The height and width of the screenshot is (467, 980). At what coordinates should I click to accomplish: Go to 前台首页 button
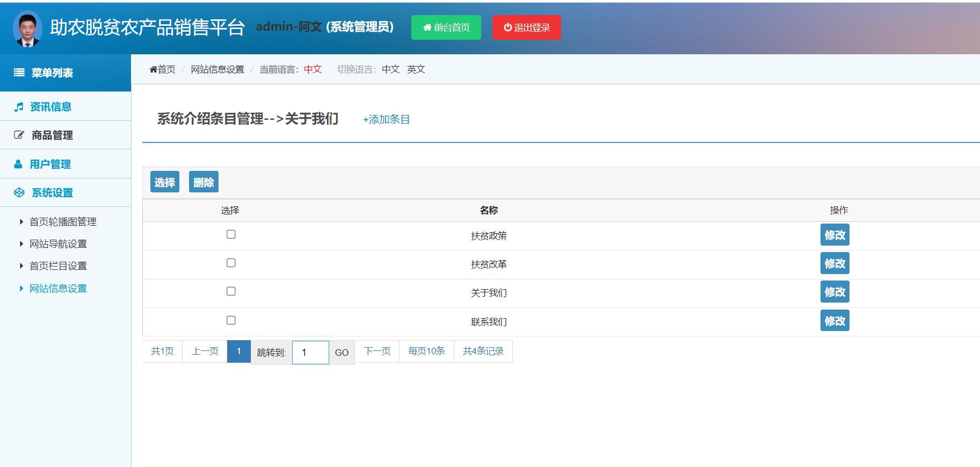click(446, 27)
